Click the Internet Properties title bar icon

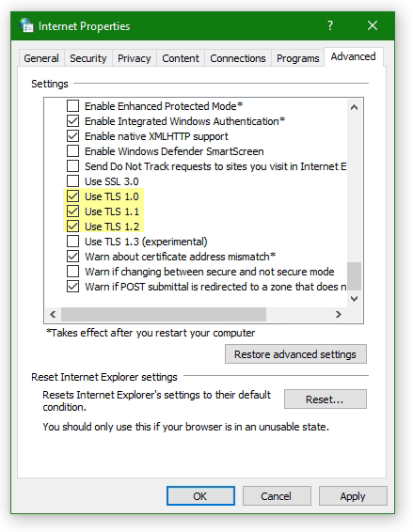coord(25,25)
